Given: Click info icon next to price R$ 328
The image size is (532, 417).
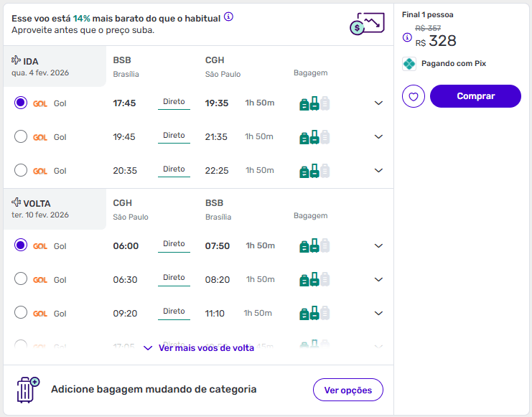Looking at the screenshot, I should 407,37.
